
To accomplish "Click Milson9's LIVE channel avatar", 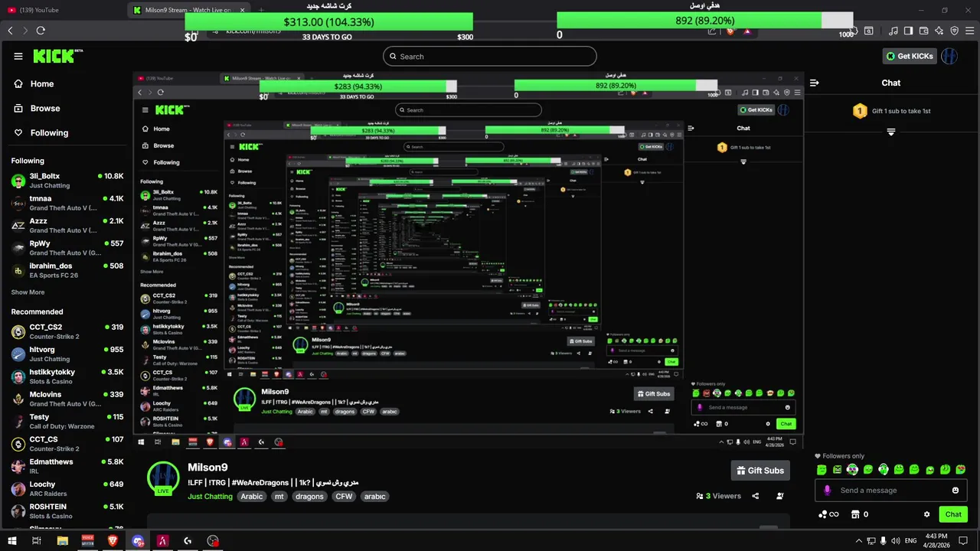I will pos(163,478).
